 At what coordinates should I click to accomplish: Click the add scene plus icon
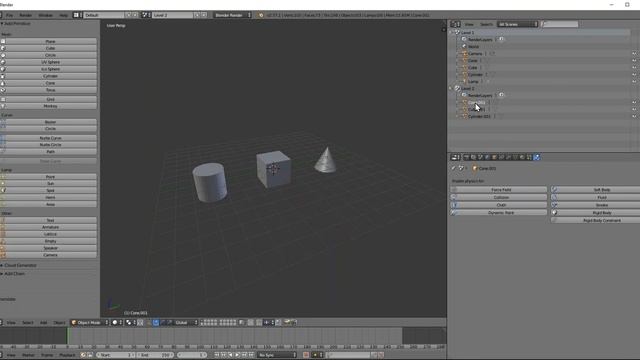click(x=197, y=15)
